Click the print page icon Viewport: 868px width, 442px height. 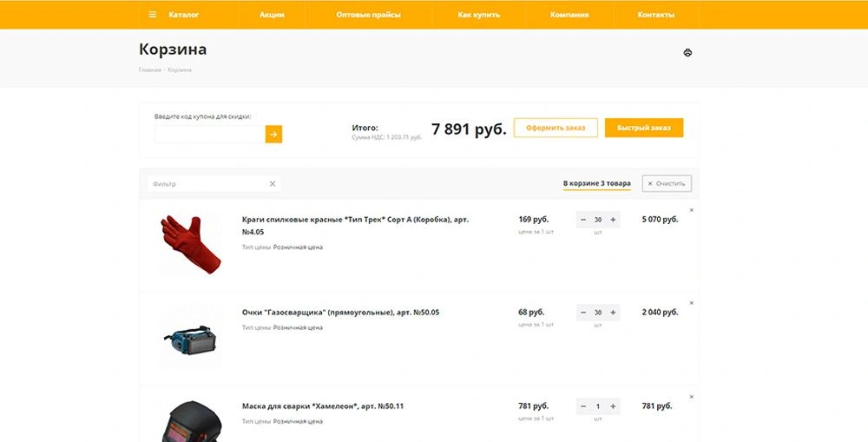tap(687, 53)
